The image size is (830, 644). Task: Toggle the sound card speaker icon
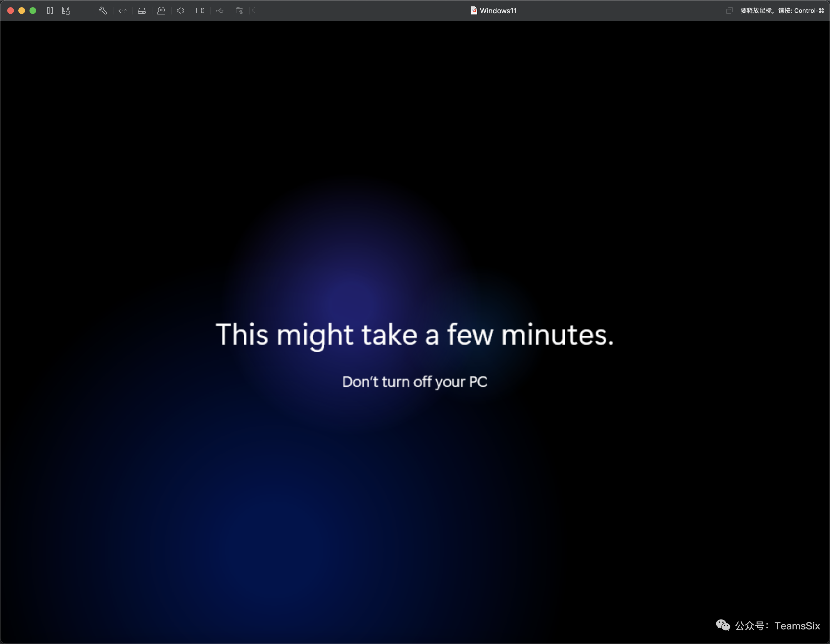click(181, 11)
